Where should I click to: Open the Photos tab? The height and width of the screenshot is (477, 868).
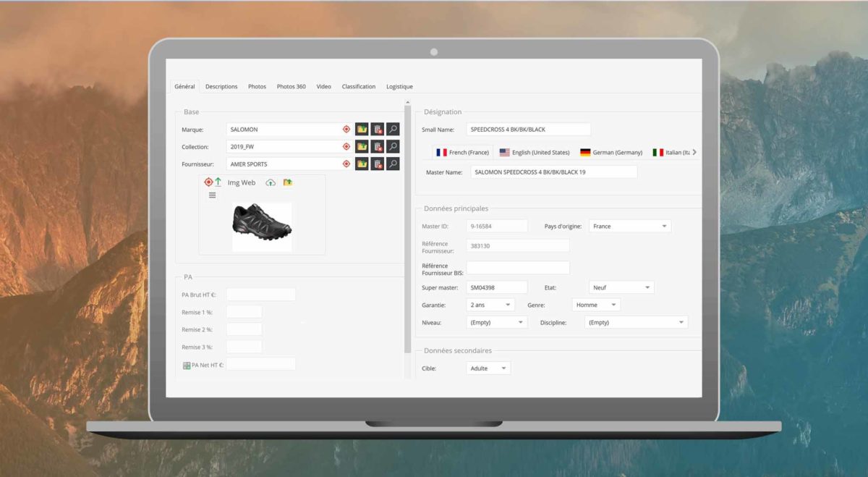(x=257, y=86)
